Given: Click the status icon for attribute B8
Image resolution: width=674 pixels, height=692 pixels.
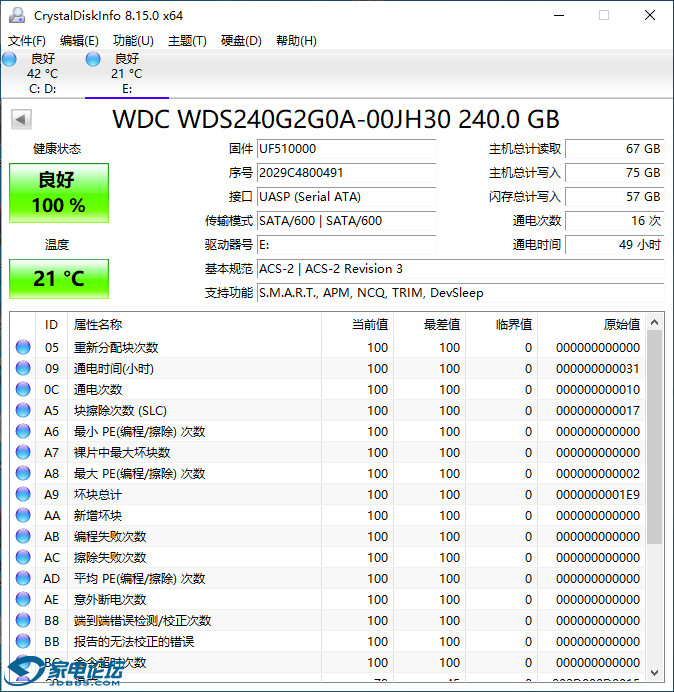Looking at the screenshot, I should pyautogui.click(x=23, y=621).
